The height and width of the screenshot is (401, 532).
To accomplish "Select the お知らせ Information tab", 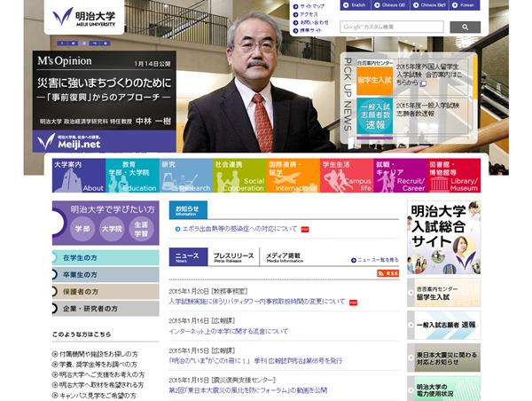I will 188,210.
